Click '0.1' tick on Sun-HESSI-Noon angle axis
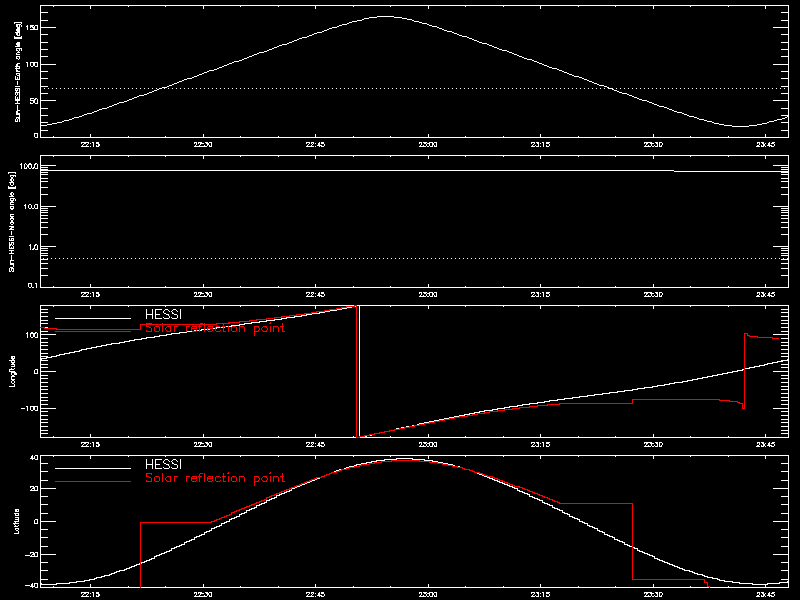The image size is (800, 600). click(33, 285)
